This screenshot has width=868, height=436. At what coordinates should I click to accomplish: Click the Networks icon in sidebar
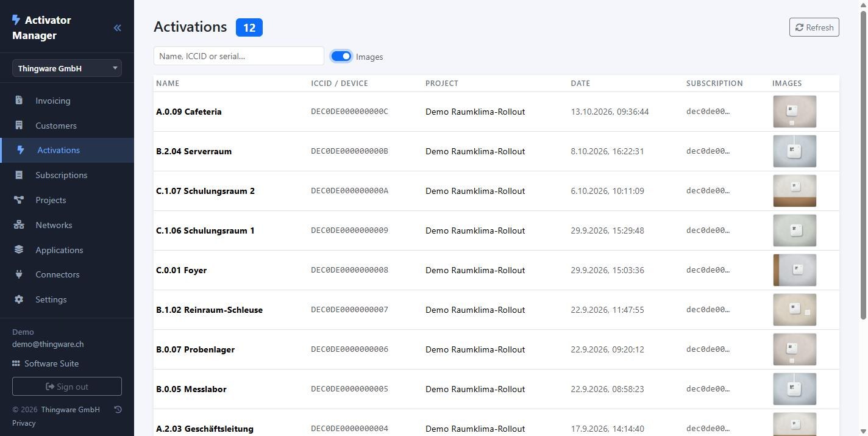tap(19, 225)
